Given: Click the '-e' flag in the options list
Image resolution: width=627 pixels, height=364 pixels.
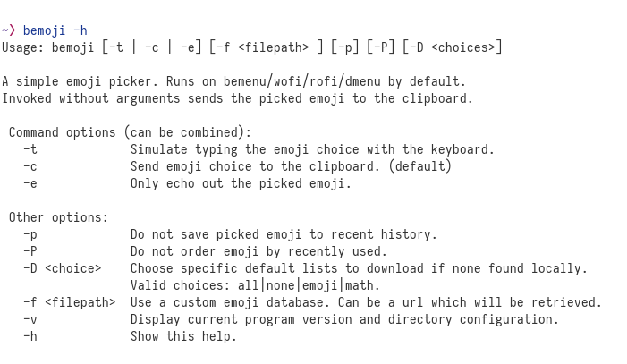Looking at the screenshot, I should click(x=30, y=183).
